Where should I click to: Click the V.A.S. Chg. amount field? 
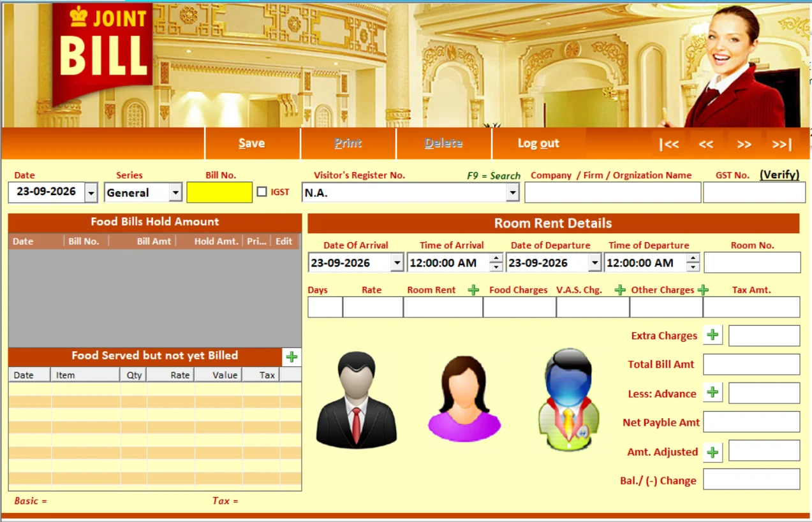(x=593, y=307)
